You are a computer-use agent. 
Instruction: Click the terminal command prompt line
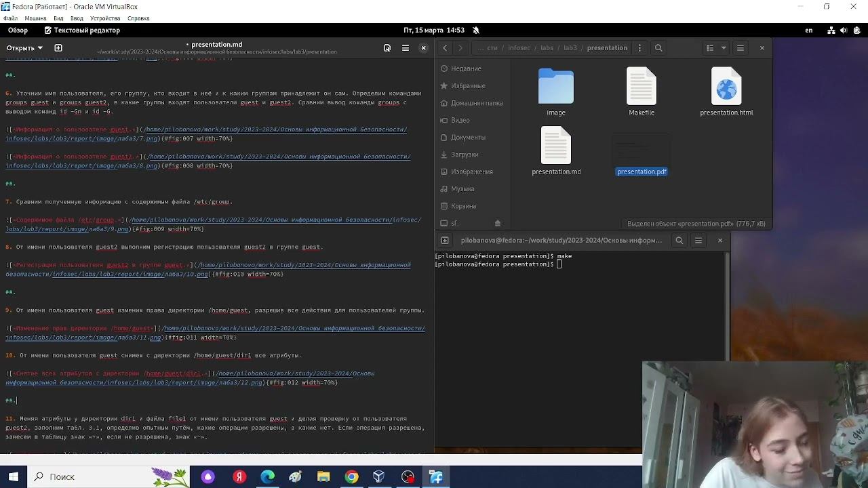tap(498, 264)
